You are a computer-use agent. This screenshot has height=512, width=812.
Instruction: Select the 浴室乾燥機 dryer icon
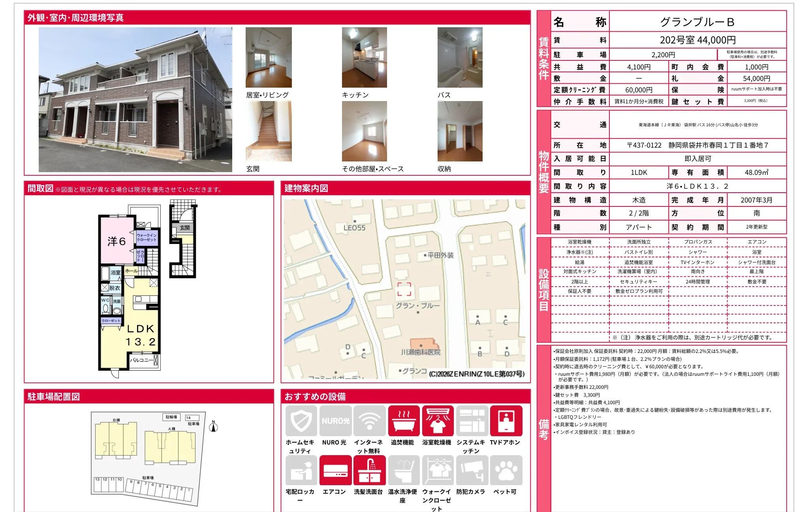point(438,421)
